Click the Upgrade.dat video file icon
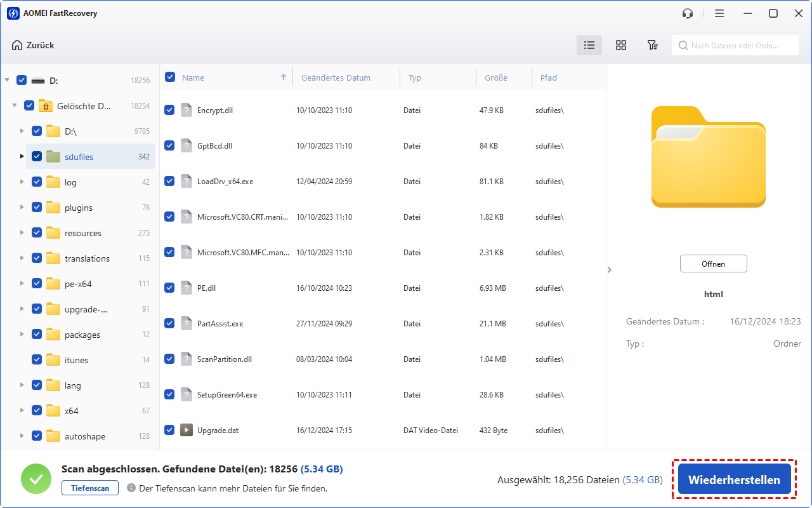 point(186,430)
